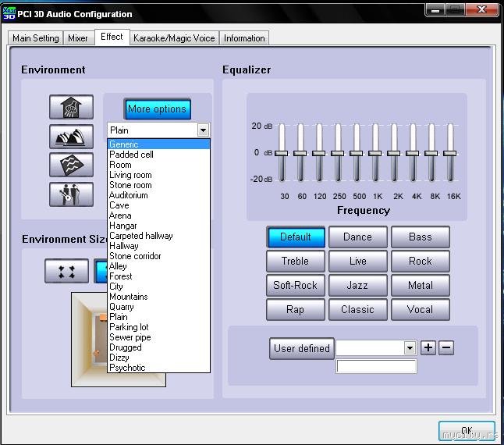Select the Effect tab
Screen dimensions: 504x445
(112, 37)
